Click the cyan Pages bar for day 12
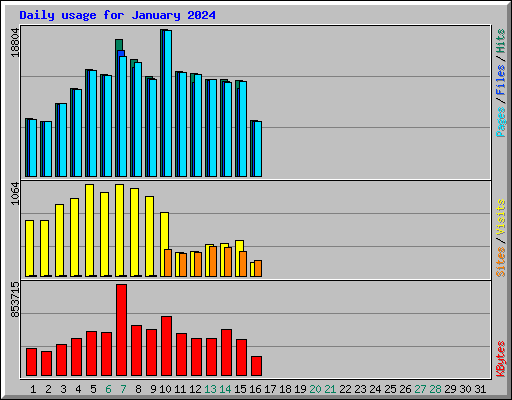The image size is (512, 400). [x=198, y=125]
